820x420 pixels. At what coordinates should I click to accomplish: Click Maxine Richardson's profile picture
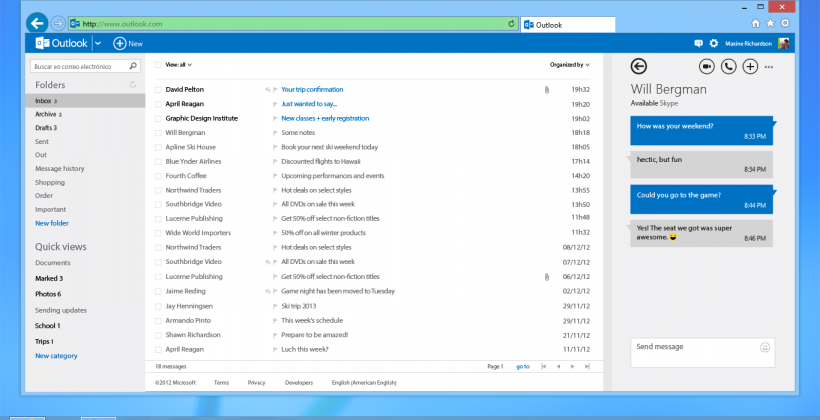tap(783, 43)
